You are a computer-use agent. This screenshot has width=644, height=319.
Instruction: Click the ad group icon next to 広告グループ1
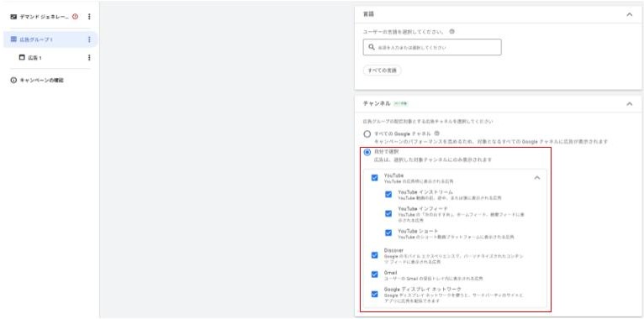tap(13, 39)
